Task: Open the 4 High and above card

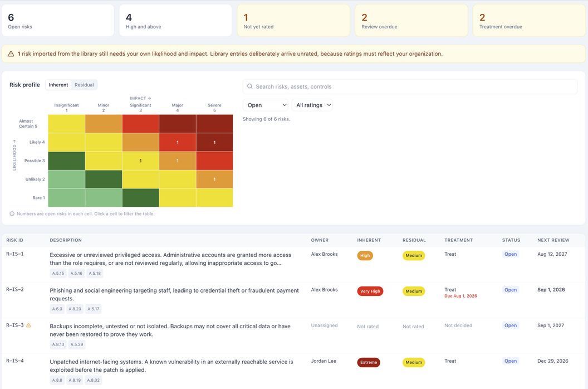Action: pos(175,21)
